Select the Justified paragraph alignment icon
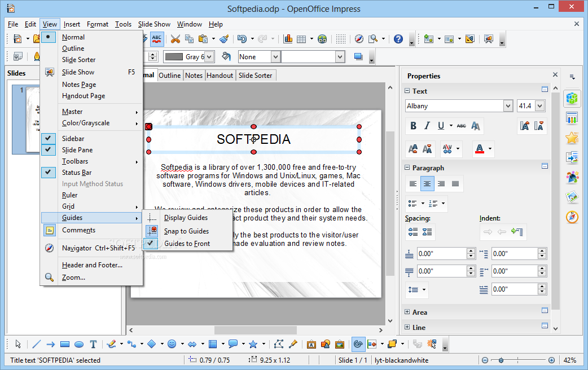This screenshot has height=370, width=588. pos(455,184)
